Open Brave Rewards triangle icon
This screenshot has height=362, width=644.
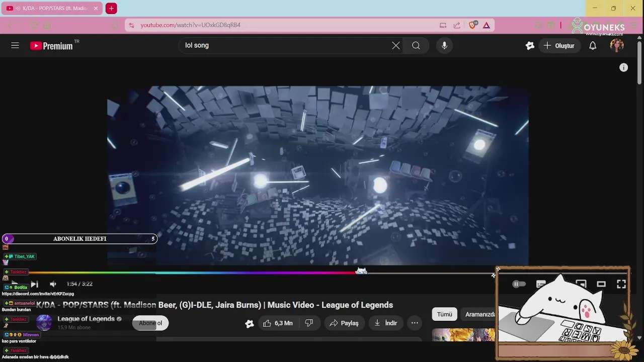(487, 25)
